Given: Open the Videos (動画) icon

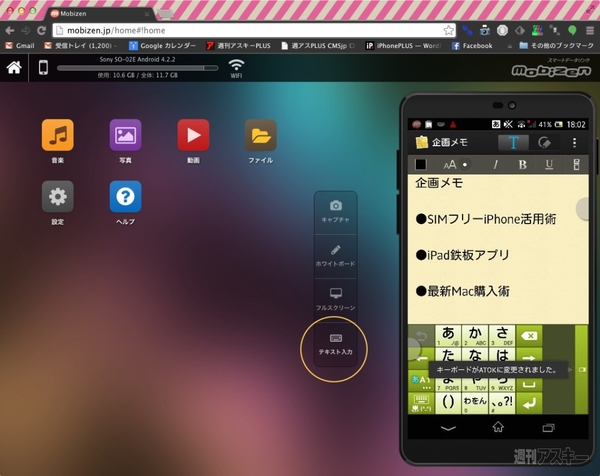Looking at the screenshot, I should [x=193, y=135].
